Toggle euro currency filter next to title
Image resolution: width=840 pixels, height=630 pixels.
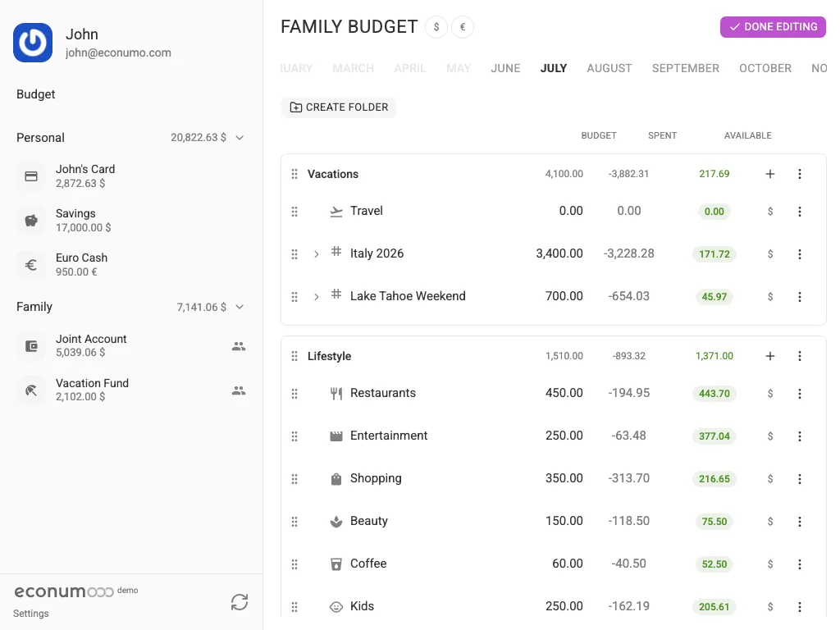pyautogui.click(x=463, y=27)
